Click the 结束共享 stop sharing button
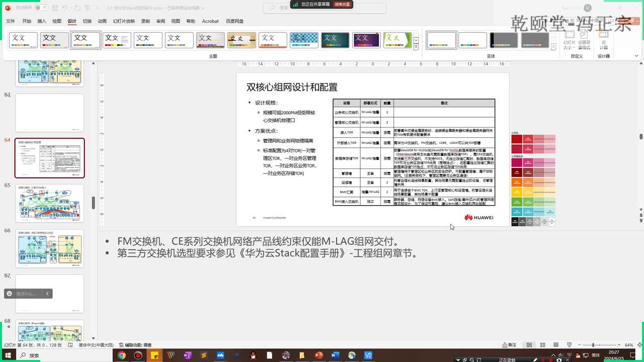 (x=342, y=4)
